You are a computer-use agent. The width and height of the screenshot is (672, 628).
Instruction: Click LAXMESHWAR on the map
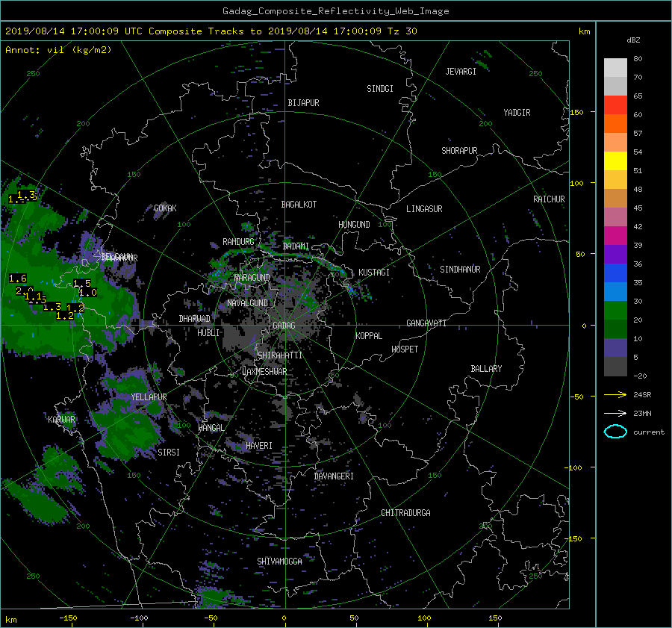pos(264,372)
